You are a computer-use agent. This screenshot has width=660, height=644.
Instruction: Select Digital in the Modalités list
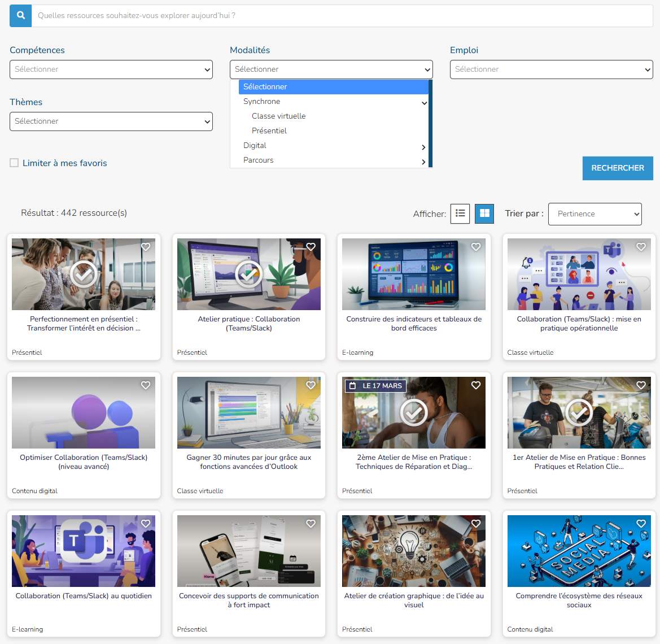point(255,146)
